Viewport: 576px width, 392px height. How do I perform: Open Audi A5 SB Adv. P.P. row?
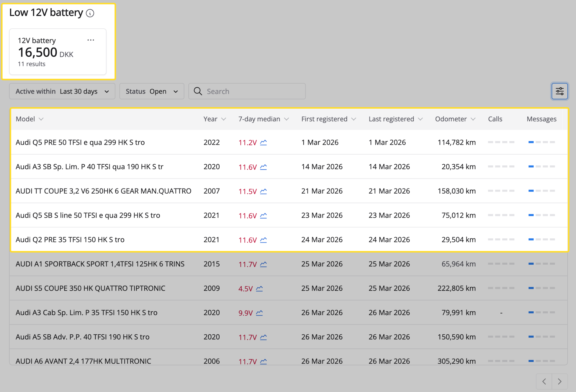point(289,337)
